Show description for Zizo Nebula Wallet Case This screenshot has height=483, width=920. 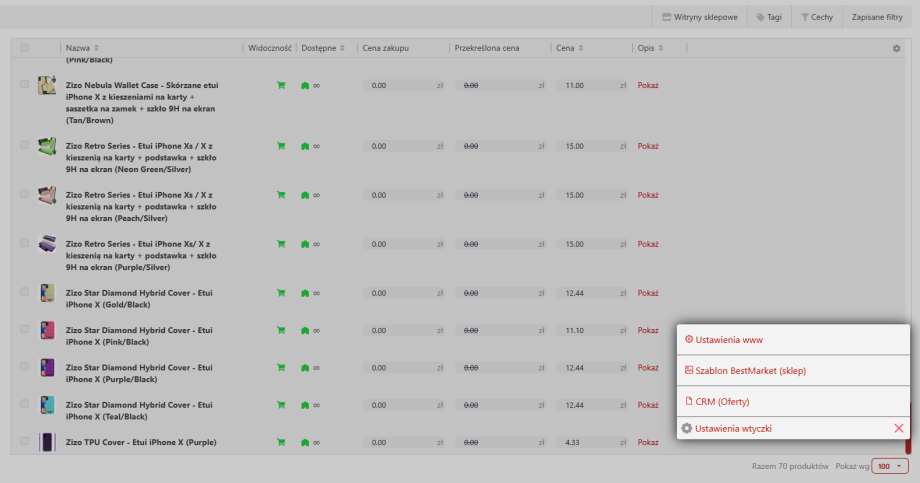pyautogui.click(x=648, y=86)
